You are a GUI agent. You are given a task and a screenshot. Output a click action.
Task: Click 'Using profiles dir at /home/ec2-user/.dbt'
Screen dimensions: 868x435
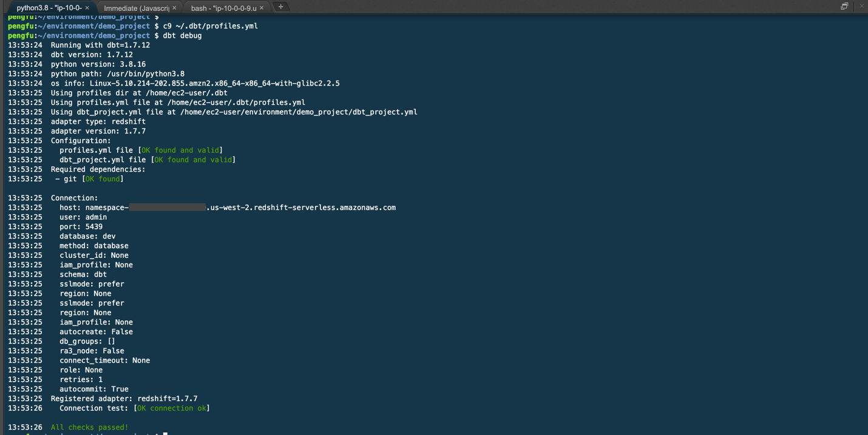click(139, 93)
